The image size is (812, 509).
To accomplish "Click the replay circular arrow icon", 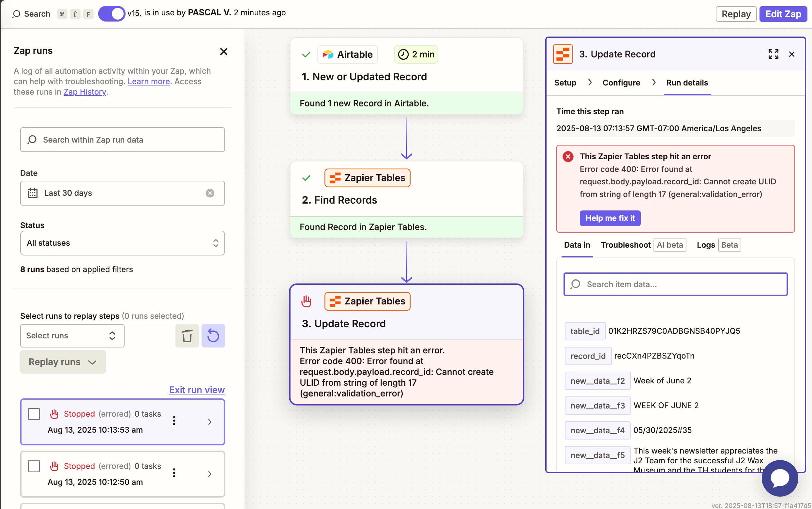I will [x=213, y=336].
